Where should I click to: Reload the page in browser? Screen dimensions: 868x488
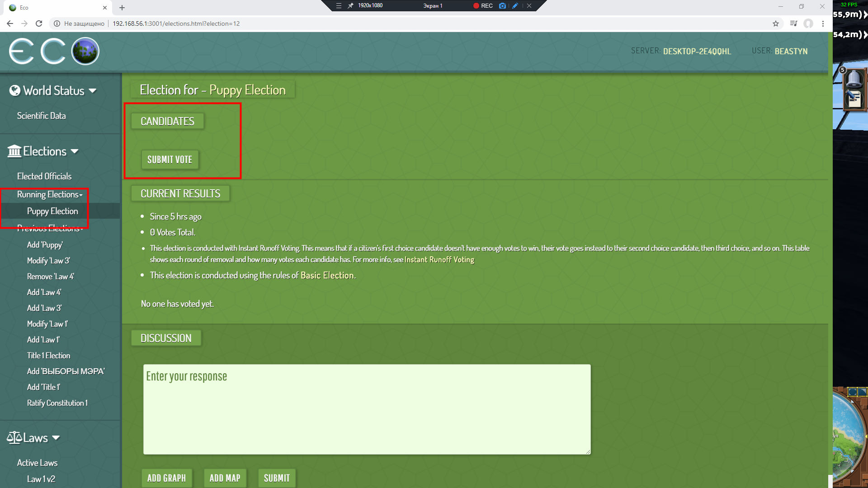[39, 23]
